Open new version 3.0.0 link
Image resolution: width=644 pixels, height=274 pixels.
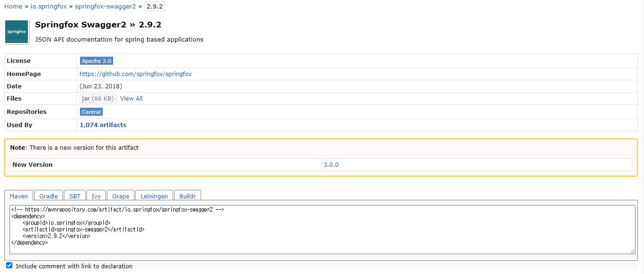click(x=331, y=165)
